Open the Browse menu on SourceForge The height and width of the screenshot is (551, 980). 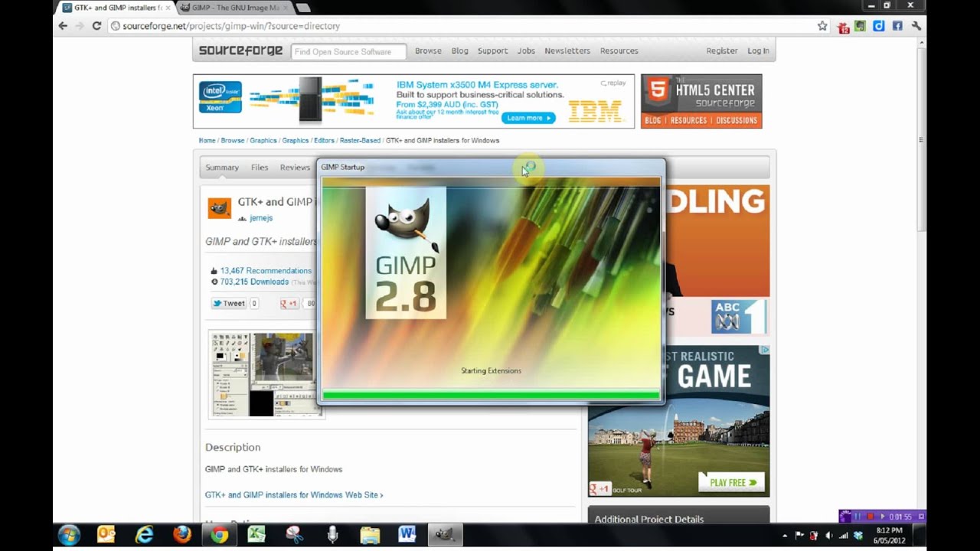pos(428,51)
